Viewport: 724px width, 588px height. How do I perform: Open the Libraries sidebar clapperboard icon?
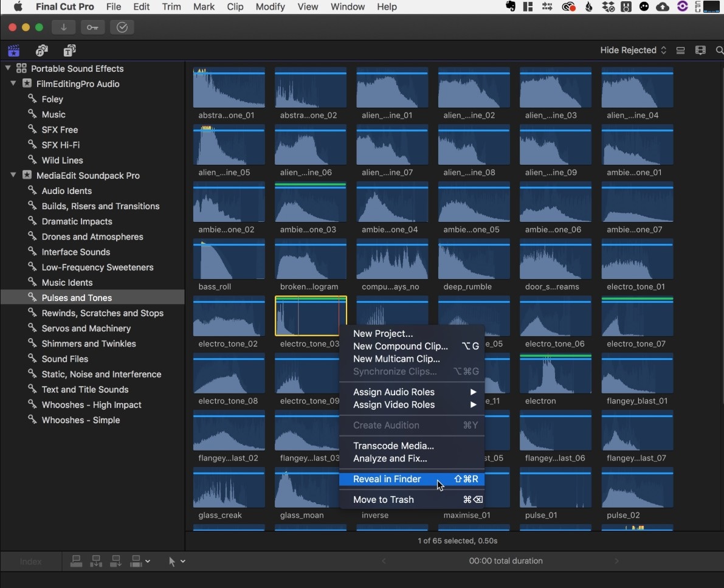(14, 50)
